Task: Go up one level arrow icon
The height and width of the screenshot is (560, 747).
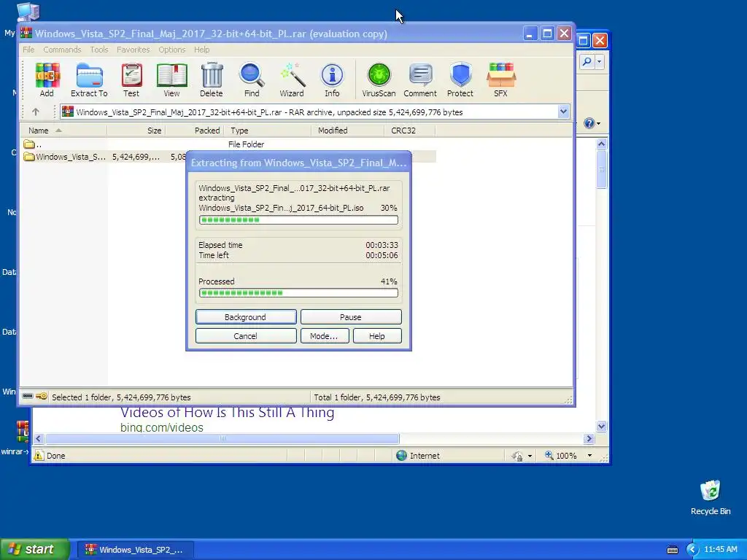Action: [36, 112]
